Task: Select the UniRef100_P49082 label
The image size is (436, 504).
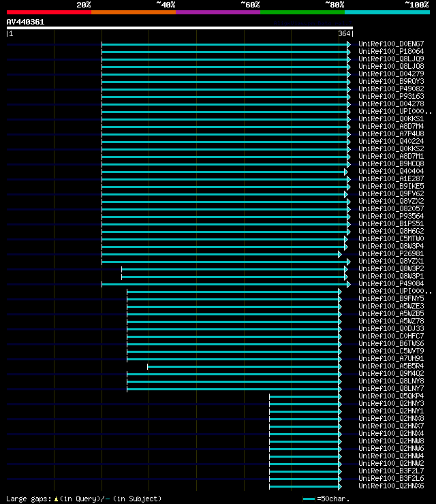Action: [x=391, y=89]
